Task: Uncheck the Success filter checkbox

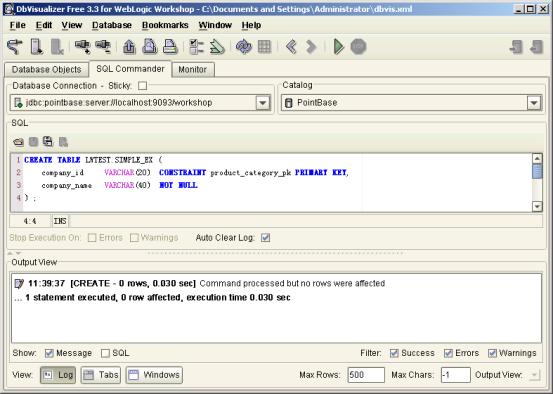Action: pos(394,353)
